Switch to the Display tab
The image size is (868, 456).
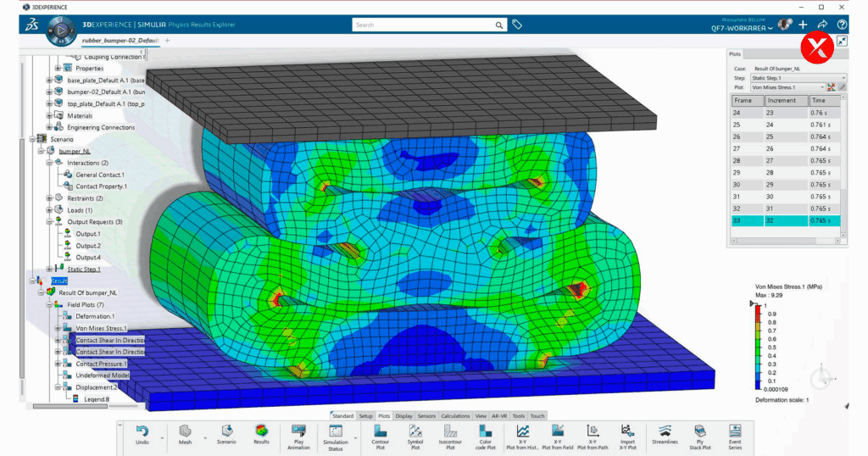(x=403, y=416)
